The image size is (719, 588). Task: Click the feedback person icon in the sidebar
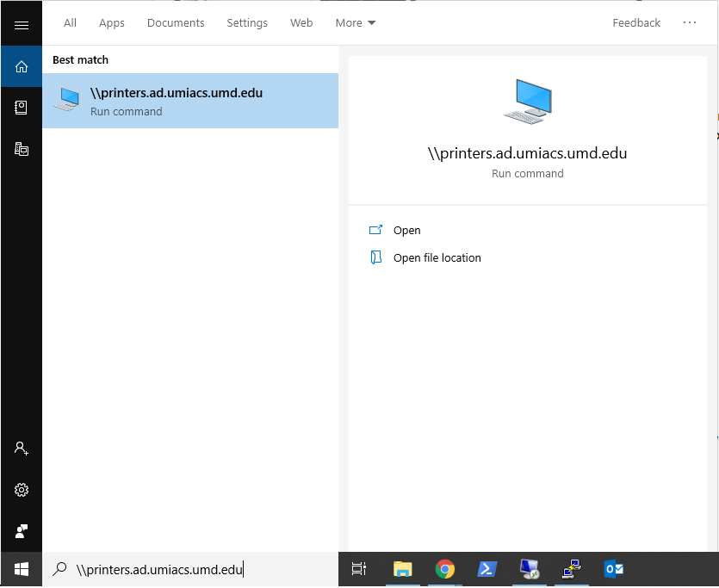click(22, 530)
